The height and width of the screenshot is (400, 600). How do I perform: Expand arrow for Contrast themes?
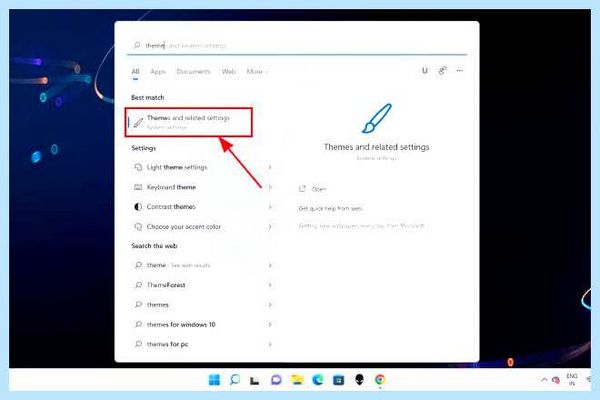pyautogui.click(x=270, y=207)
